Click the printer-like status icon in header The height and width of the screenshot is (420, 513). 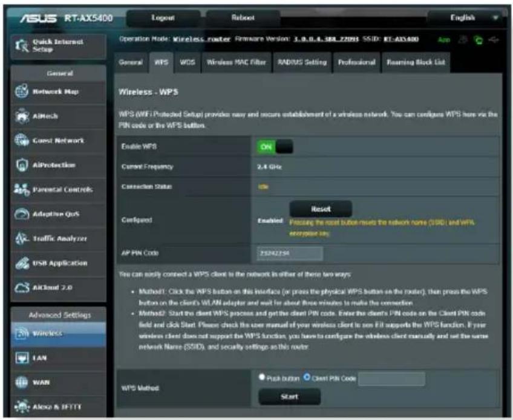tap(463, 40)
